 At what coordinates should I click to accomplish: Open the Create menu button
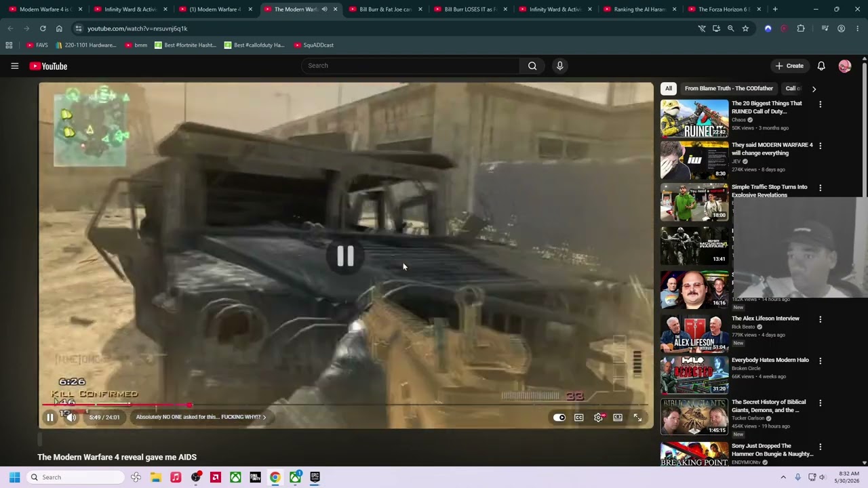(789, 66)
